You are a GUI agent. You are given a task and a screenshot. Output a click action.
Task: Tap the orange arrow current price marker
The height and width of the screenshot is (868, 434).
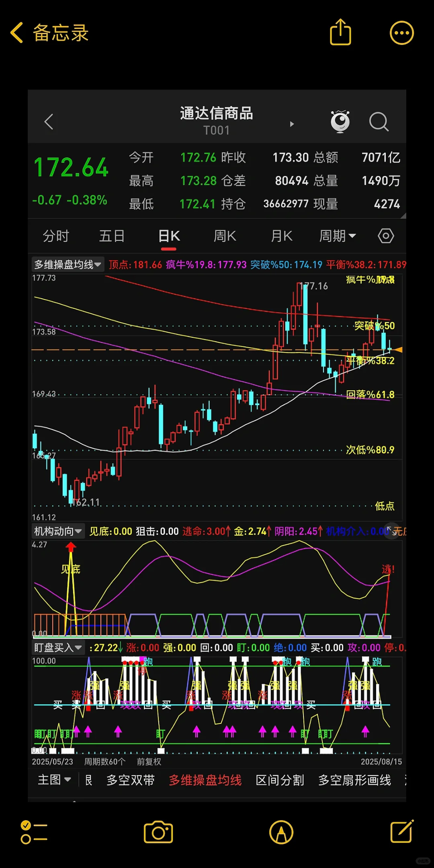pos(397,350)
